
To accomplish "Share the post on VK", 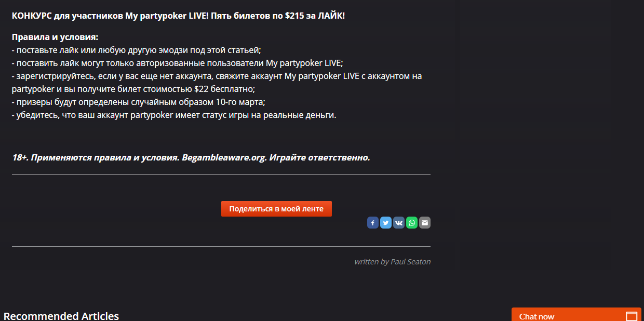I will pos(399,223).
